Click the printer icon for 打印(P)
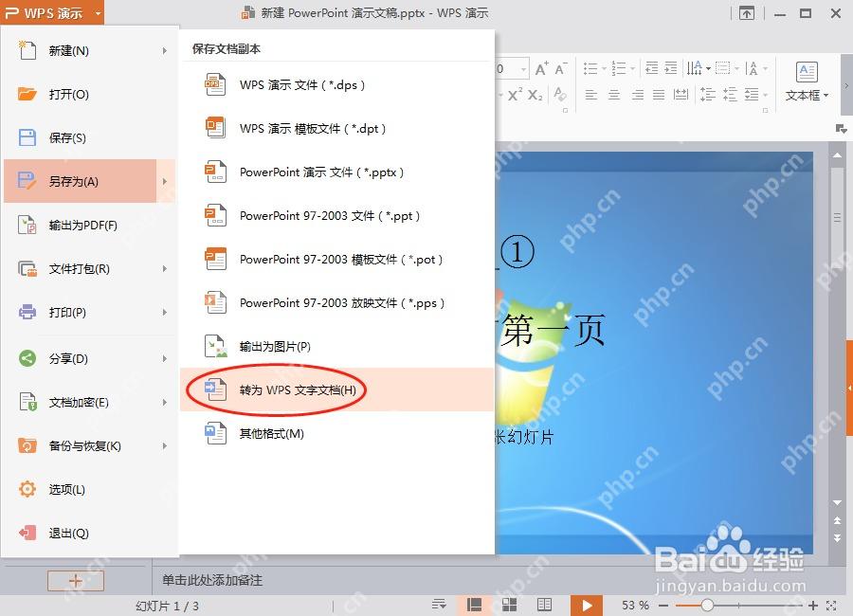The height and width of the screenshot is (616, 853). click(27, 312)
